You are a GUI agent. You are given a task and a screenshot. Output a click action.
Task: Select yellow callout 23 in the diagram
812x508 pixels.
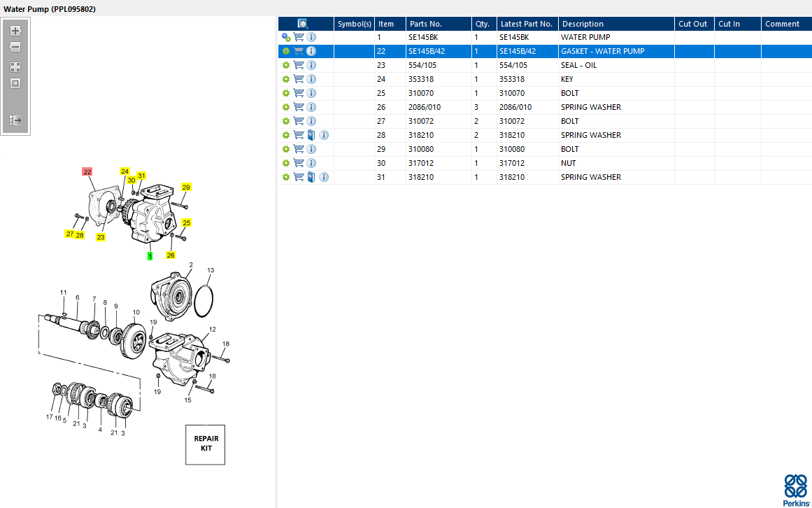tap(101, 237)
